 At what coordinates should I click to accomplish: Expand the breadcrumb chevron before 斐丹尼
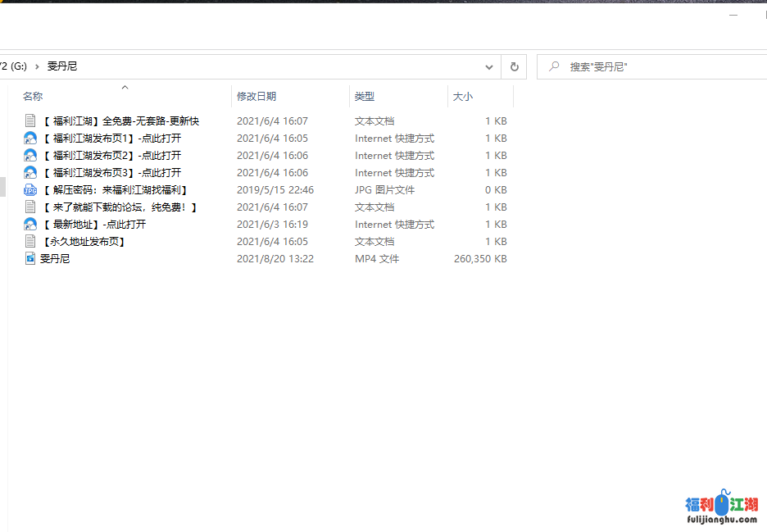point(37,66)
